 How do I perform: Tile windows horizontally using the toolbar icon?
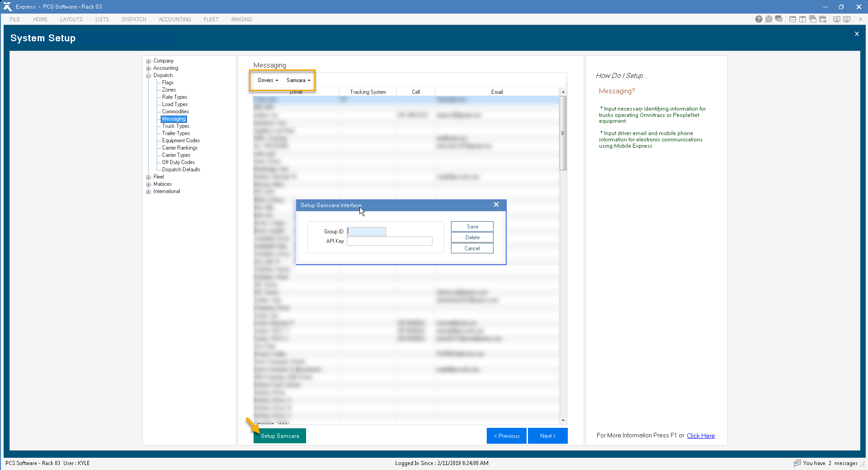(x=792, y=19)
